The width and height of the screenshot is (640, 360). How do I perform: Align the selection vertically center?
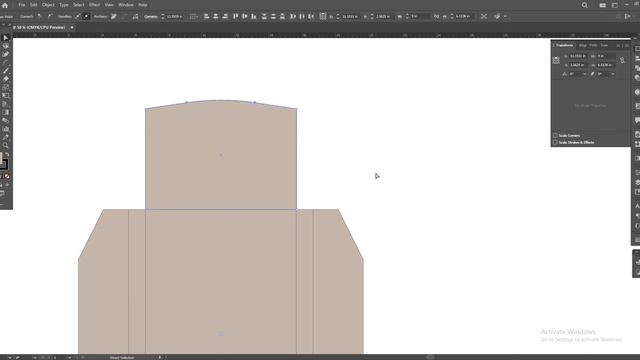[244, 16]
